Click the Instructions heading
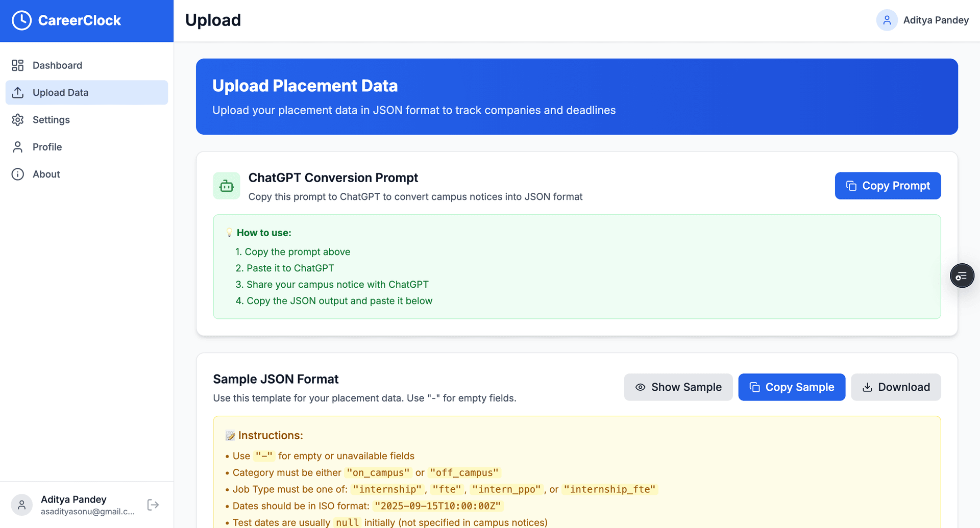This screenshot has height=528, width=980. pyautogui.click(x=271, y=436)
